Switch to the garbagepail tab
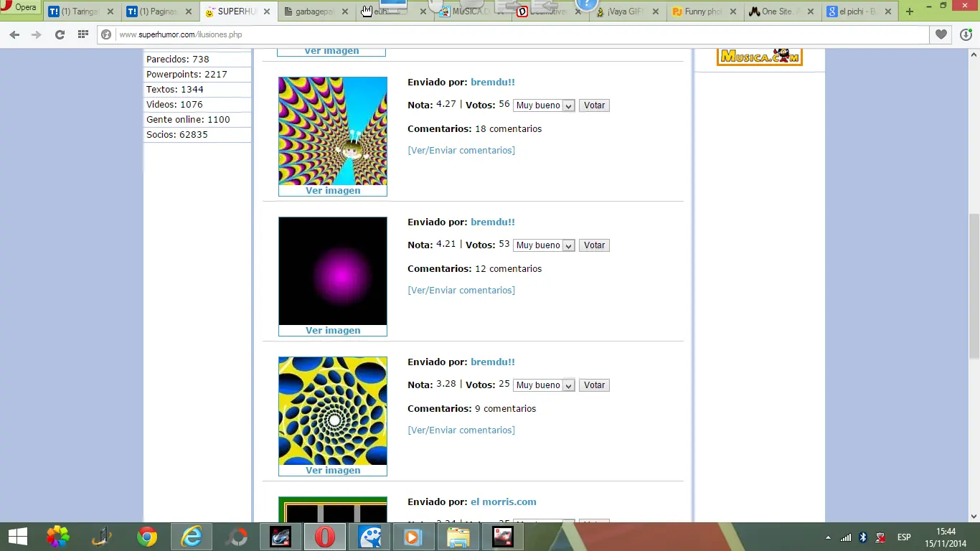The height and width of the screenshot is (551, 980). coord(314,12)
